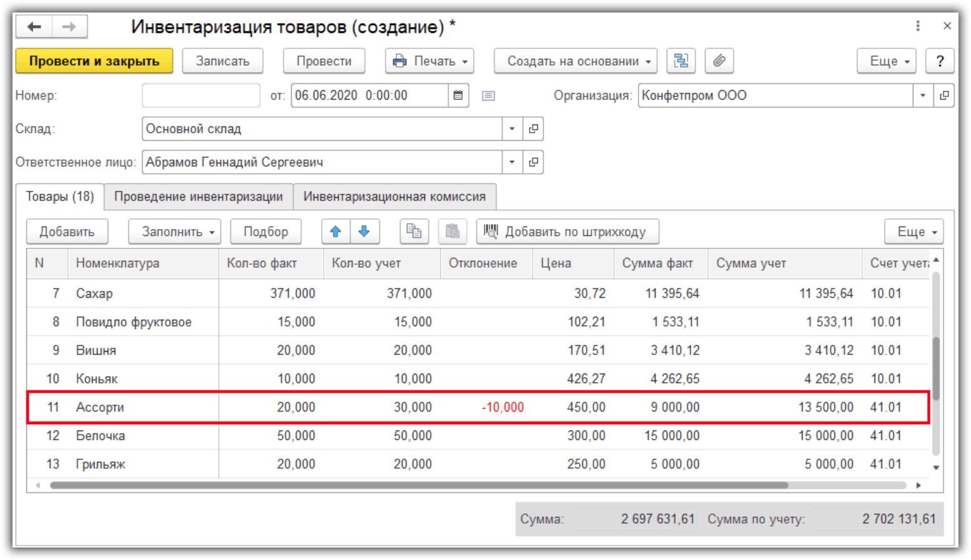
Task: Move the selected row down with blue arrow
Action: click(x=364, y=232)
